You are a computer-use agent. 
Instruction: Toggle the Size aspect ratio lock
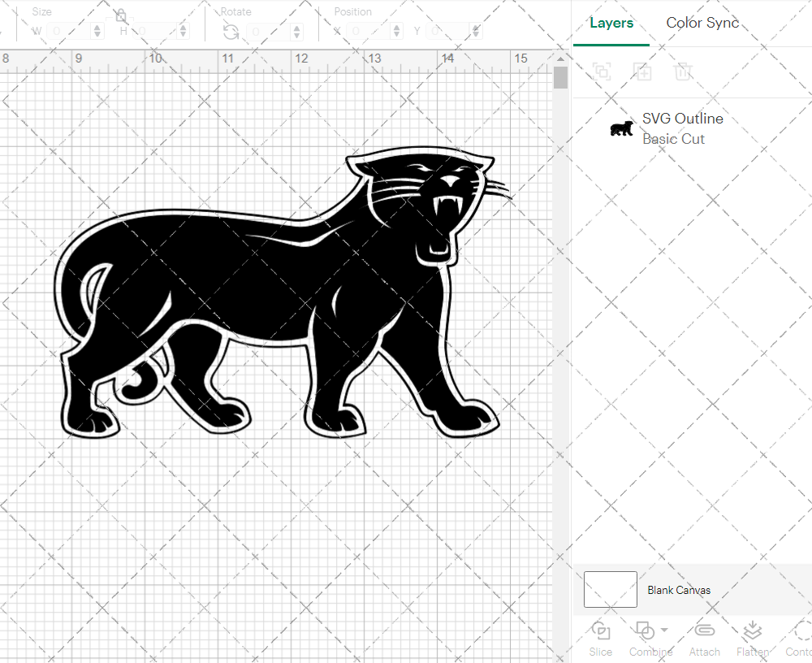tap(120, 15)
